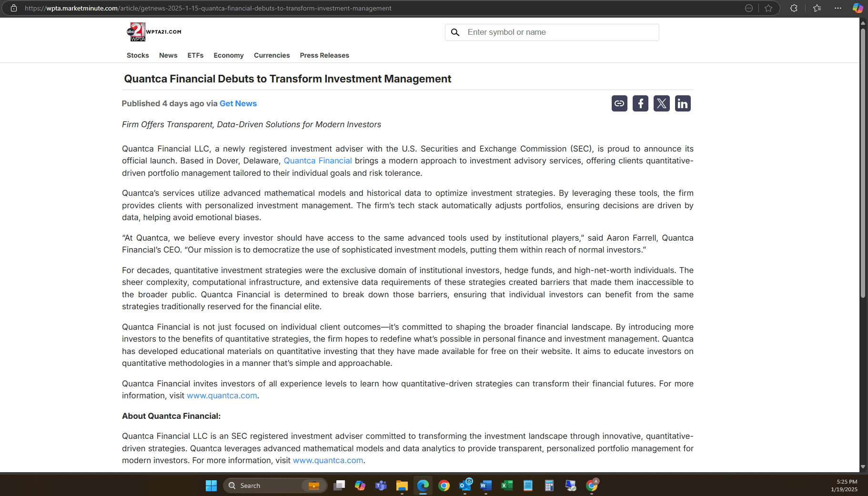This screenshot has width=868, height=496.
Task: Click the WPTA21 site logo
Action: (x=154, y=32)
